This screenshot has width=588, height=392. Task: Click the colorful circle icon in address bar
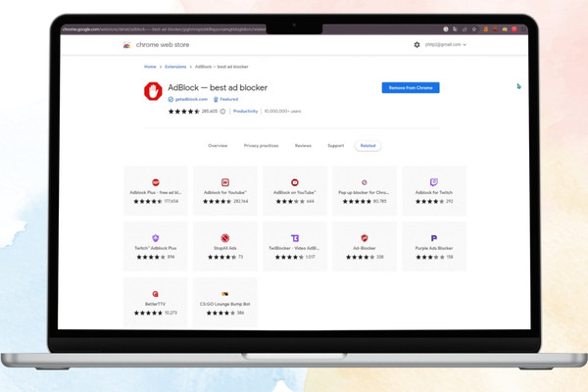coord(446,29)
